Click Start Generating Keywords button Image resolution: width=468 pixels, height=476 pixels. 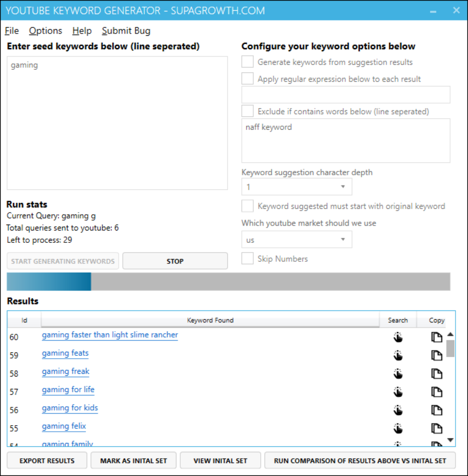[63, 261]
